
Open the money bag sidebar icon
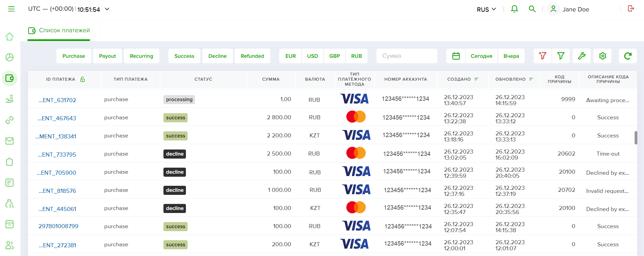coord(10,203)
